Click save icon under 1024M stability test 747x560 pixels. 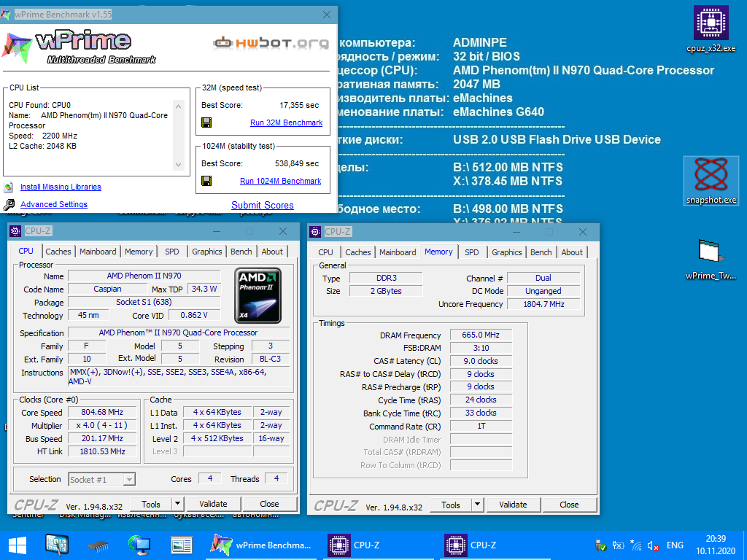pos(206,181)
